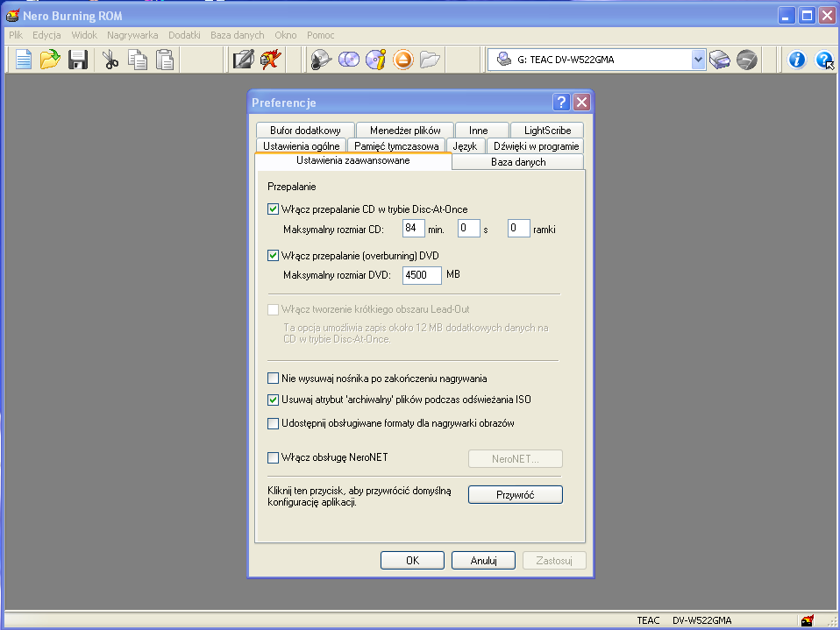Image resolution: width=840 pixels, height=630 pixels.
Task: Click the disc with microphone icon
Action: coord(321,60)
